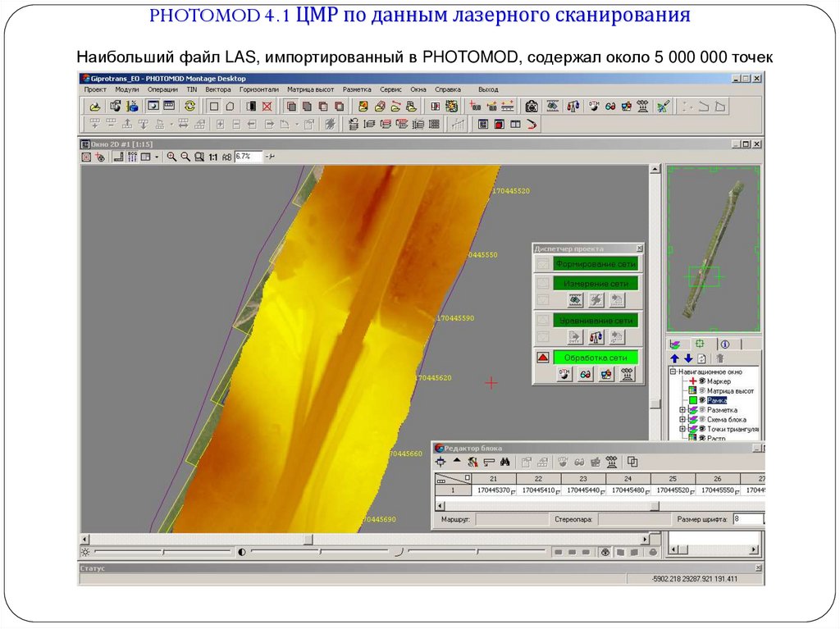This screenshot has height=629, width=840.
Task: Toggle visibility of Маркер layer
Action: [702, 381]
